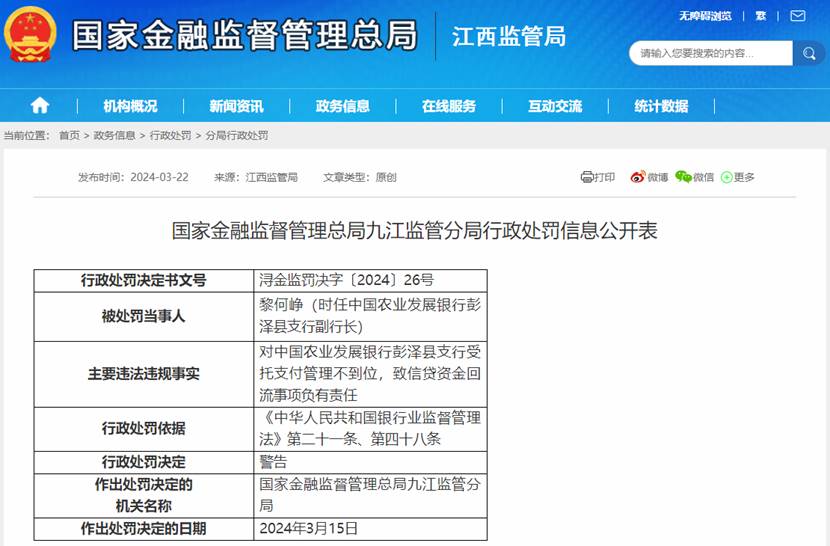
Task: Open the 互动交流 menu
Action: point(555,106)
